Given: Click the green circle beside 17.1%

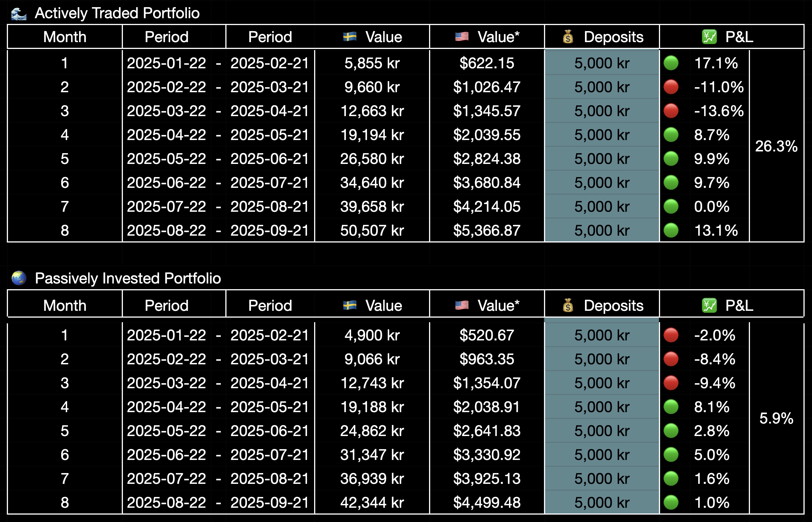Looking at the screenshot, I should pyautogui.click(x=671, y=63).
